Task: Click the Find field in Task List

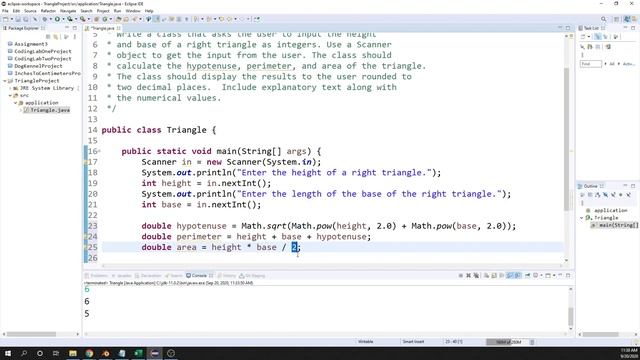Action: (591, 64)
